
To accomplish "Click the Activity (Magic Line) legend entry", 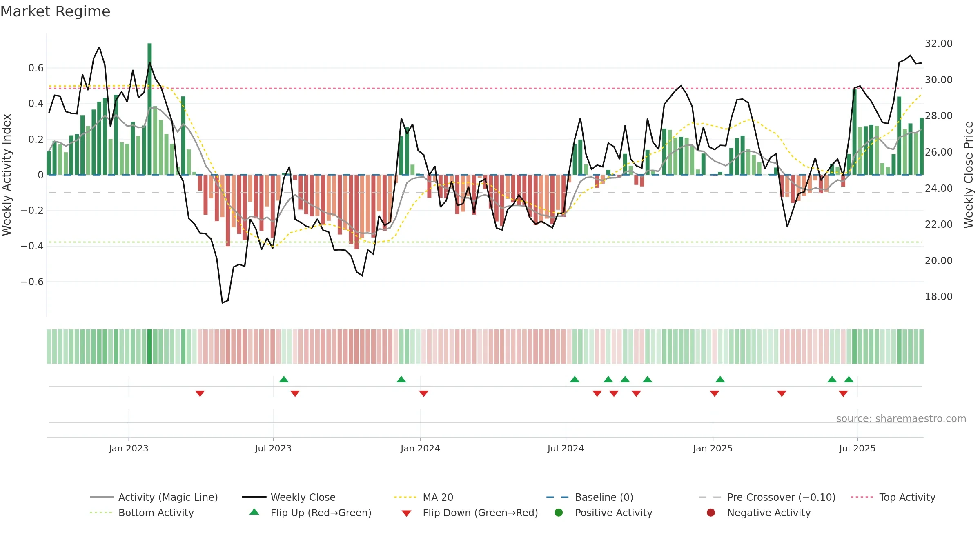I will [154, 497].
